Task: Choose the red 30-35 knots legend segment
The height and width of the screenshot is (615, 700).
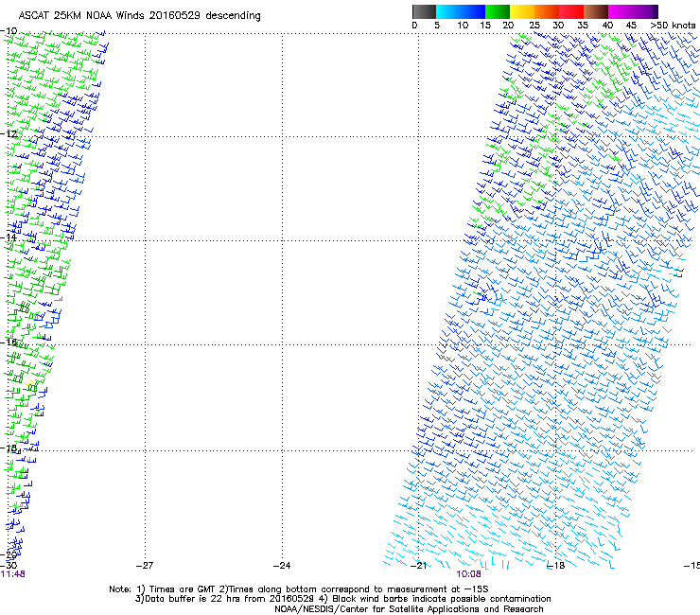Action: (571, 11)
